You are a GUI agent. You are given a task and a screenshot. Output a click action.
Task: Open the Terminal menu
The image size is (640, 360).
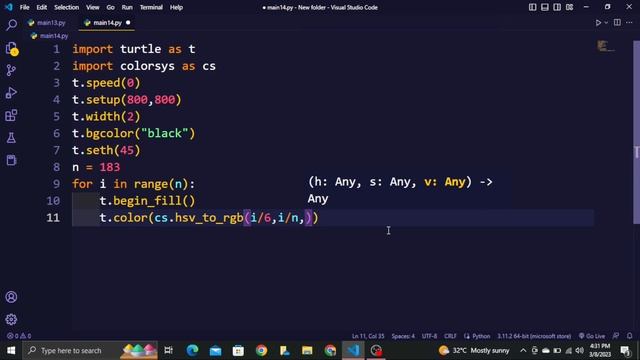(151, 7)
